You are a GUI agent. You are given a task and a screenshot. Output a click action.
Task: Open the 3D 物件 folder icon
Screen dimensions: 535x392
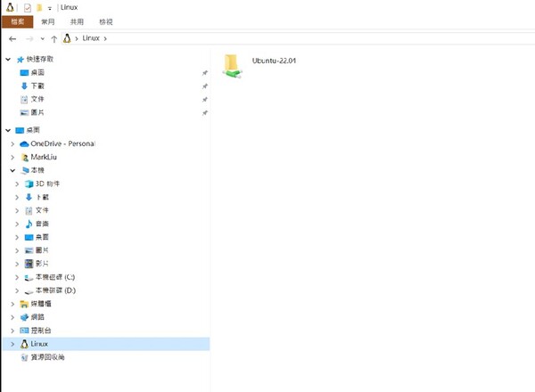pos(29,183)
